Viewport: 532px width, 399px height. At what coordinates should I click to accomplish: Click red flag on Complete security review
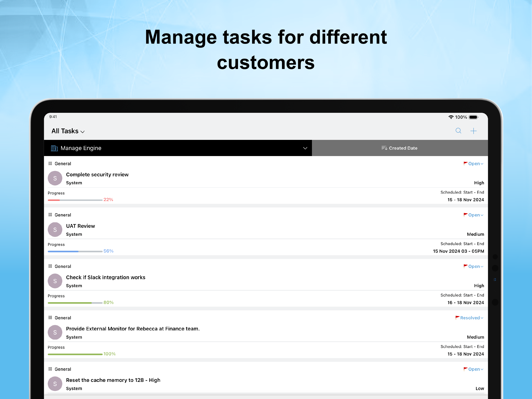pos(465,163)
